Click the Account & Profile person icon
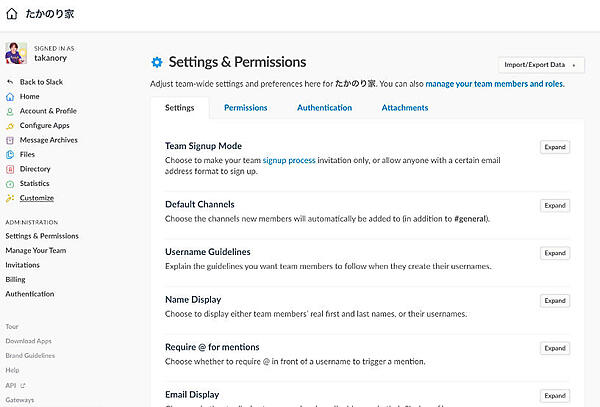This screenshot has height=407, width=600. 10,111
